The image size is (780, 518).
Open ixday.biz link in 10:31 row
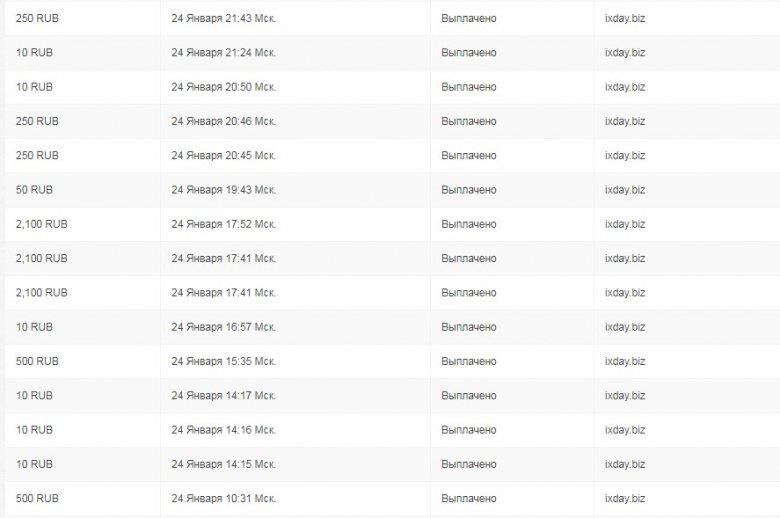(x=625, y=499)
